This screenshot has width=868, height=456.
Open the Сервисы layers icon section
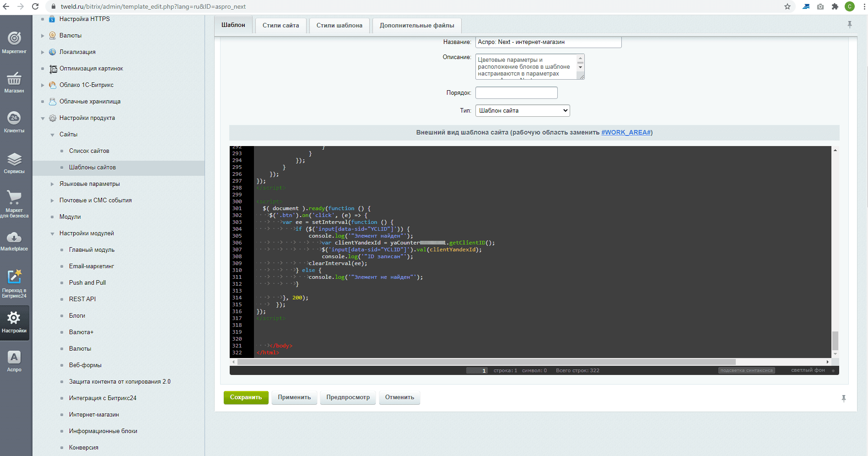pyautogui.click(x=14, y=163)
